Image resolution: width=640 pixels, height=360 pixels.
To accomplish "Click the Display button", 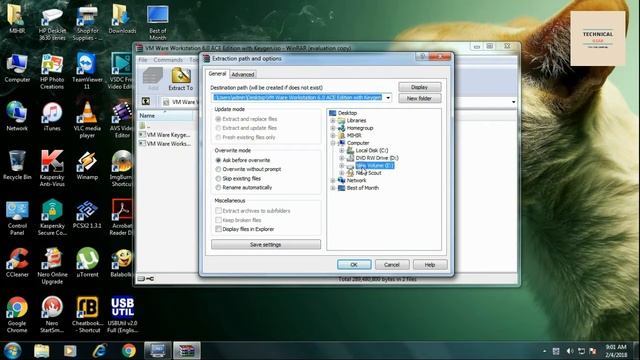I will point(420,87).
